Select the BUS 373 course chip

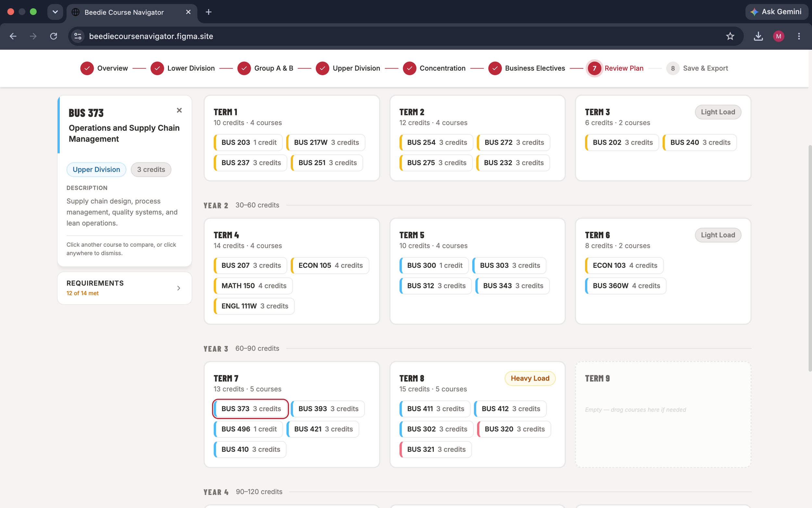[x=250, y=409]
